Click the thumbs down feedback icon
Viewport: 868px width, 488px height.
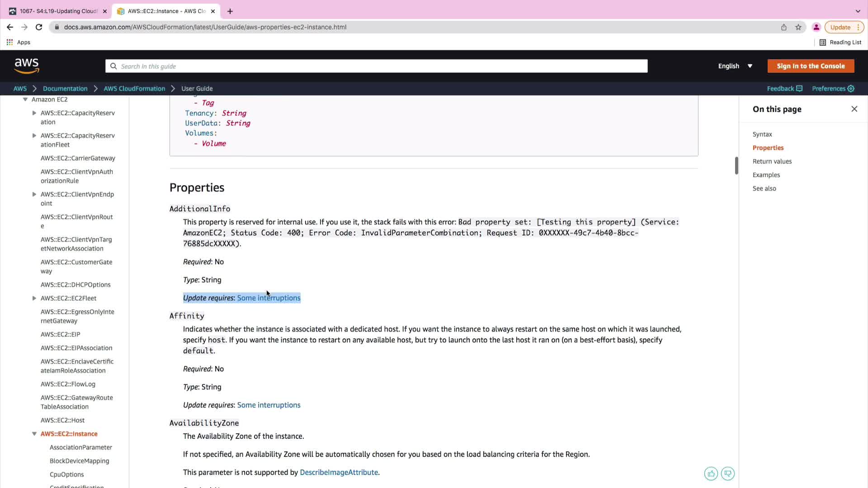coord(727,474)
